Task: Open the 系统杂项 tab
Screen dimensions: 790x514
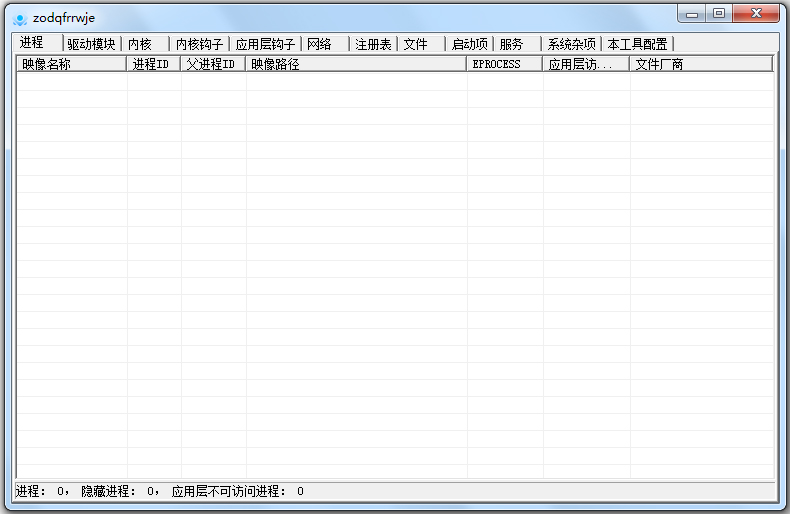Action: coord(571,44)
